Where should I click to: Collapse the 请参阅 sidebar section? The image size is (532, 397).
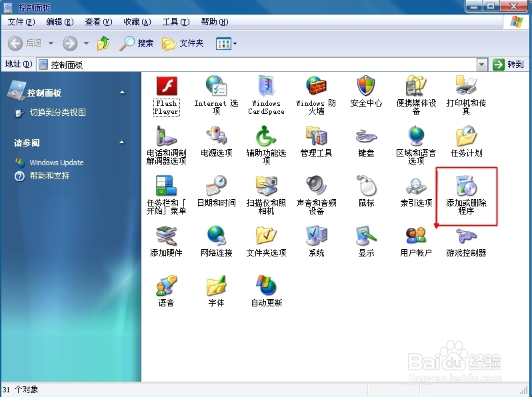(x=122, y=143)
